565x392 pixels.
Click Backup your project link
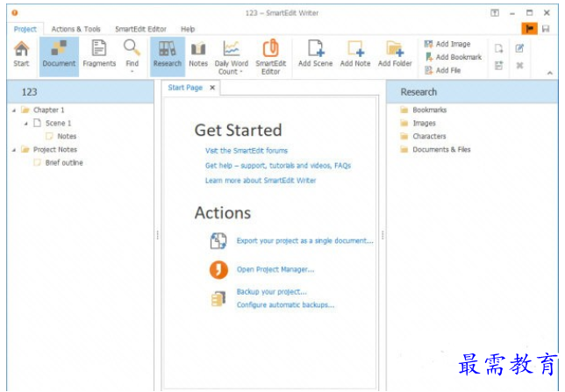[272, 292]
